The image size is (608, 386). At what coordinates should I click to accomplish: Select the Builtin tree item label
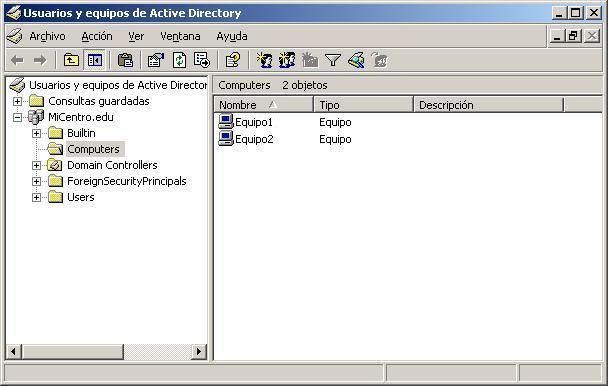[x=81, y=133]
